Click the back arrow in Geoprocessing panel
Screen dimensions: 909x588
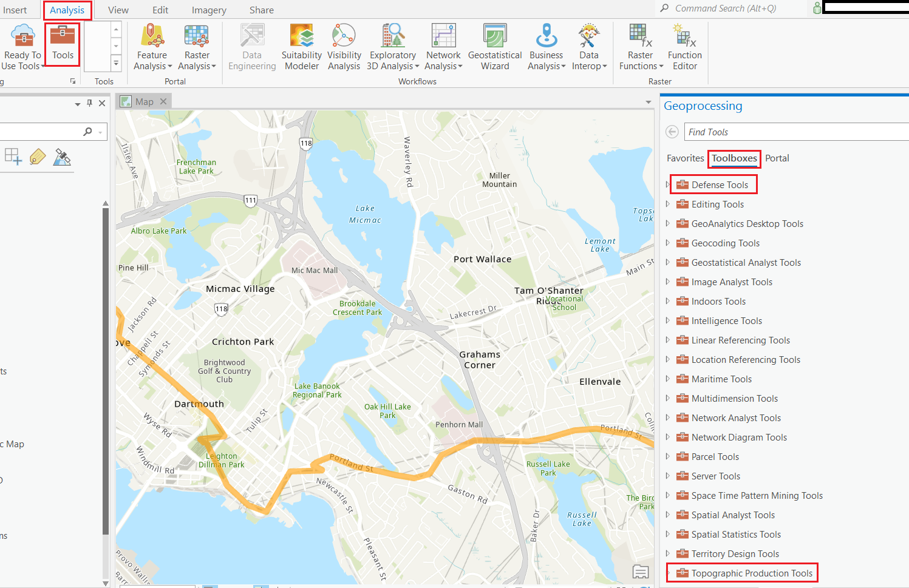(672, 132)
